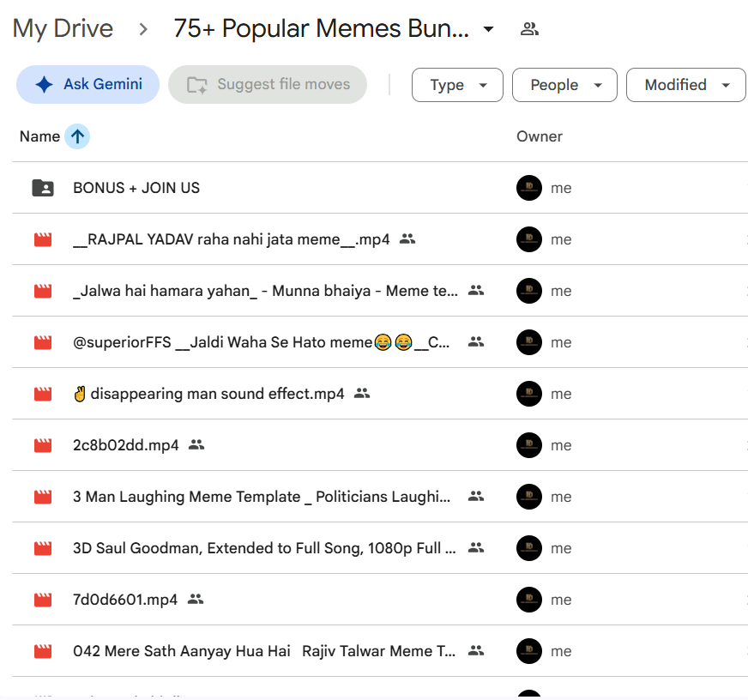Image resolution: width=748 pixels, height=700 pixels.
Task: Click the shared icon next to the RAJPAL YADAV file
Action: coord(407,238)
